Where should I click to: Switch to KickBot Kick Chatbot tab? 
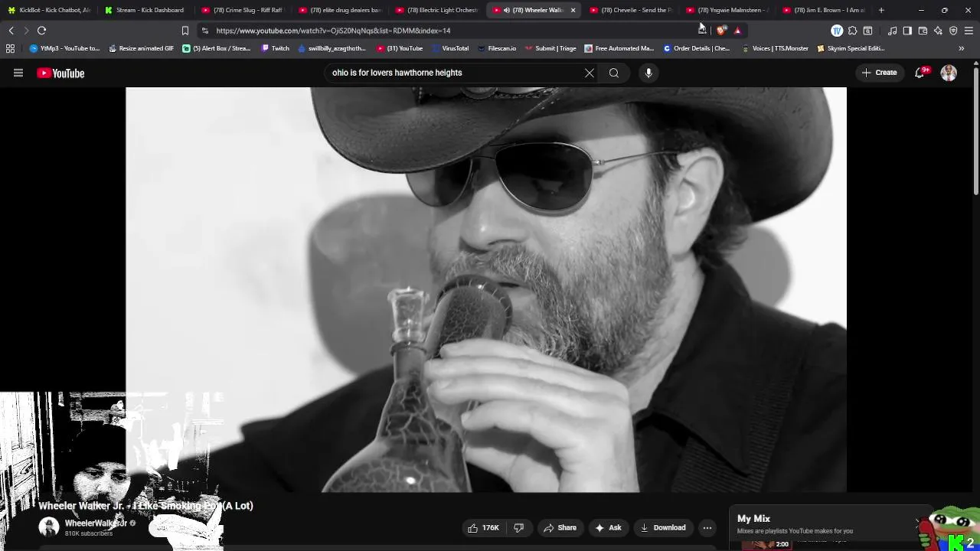tap(49, 10)
